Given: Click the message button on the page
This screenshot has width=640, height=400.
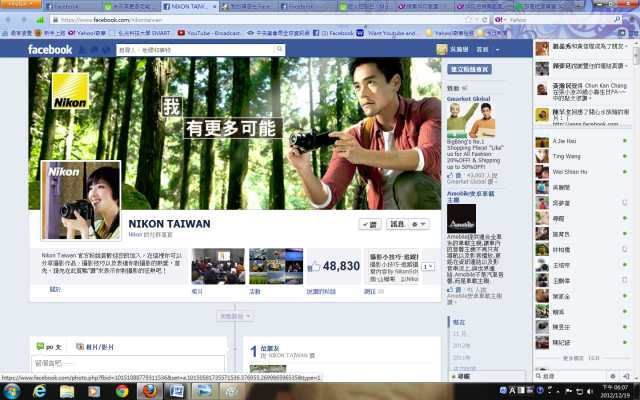Looking at the screenshot, I should click(x=398, y=224).
